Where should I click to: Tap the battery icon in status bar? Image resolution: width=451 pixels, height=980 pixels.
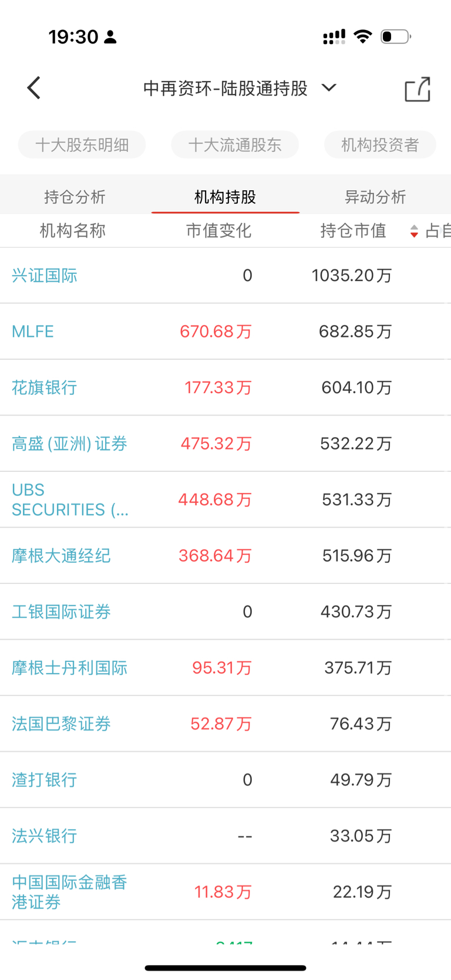tap(396, 36)
